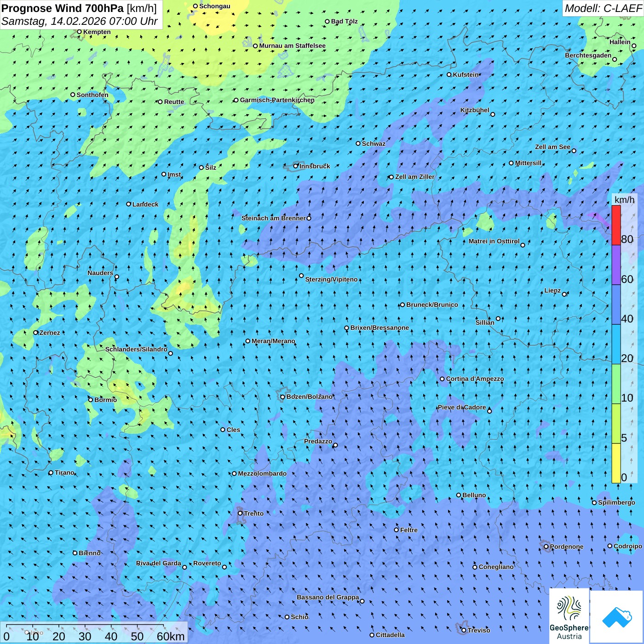Screen dimensions: 644x644
Task: Click the 'Matrei in Osttirol' label
Action: pos(494,241)
